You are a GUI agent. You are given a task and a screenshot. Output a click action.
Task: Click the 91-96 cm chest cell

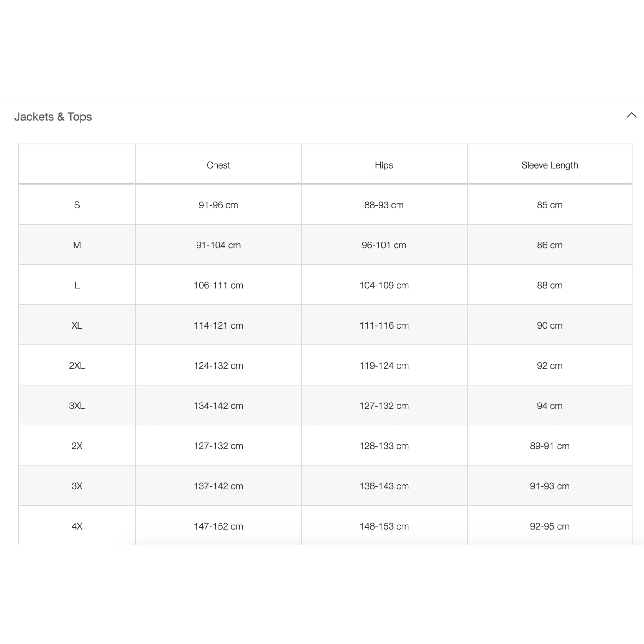(x=218, y=205)
